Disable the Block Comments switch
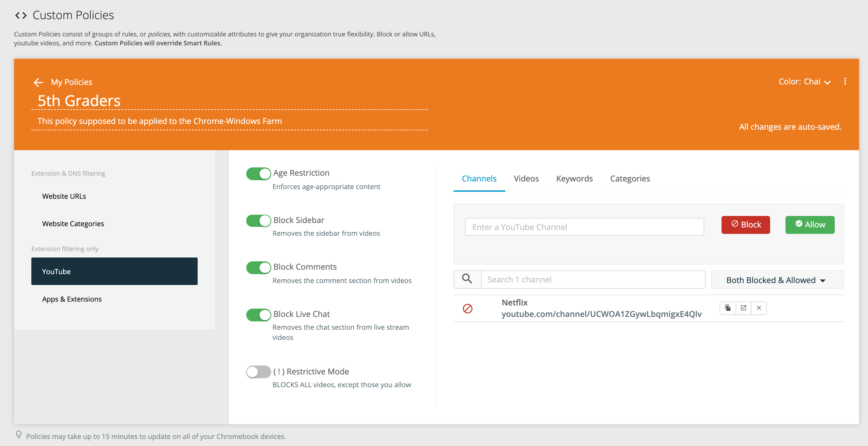 (x=258, y=268)
